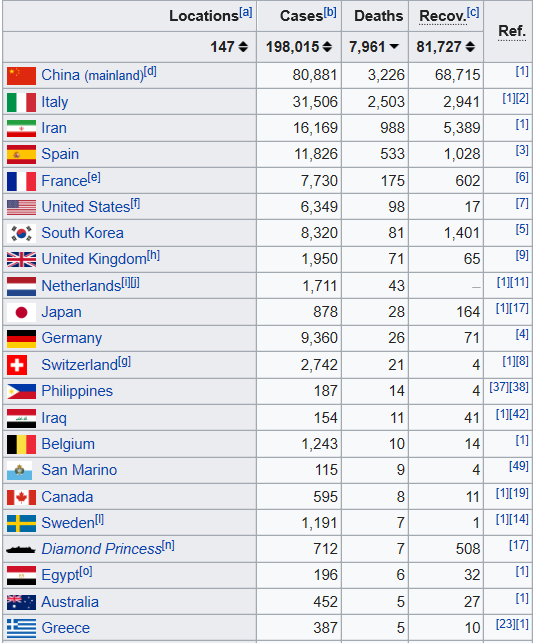This screenshot has width=538, height=643.
Task: Click the Egypt flag icon
Action: pos(21,576)
